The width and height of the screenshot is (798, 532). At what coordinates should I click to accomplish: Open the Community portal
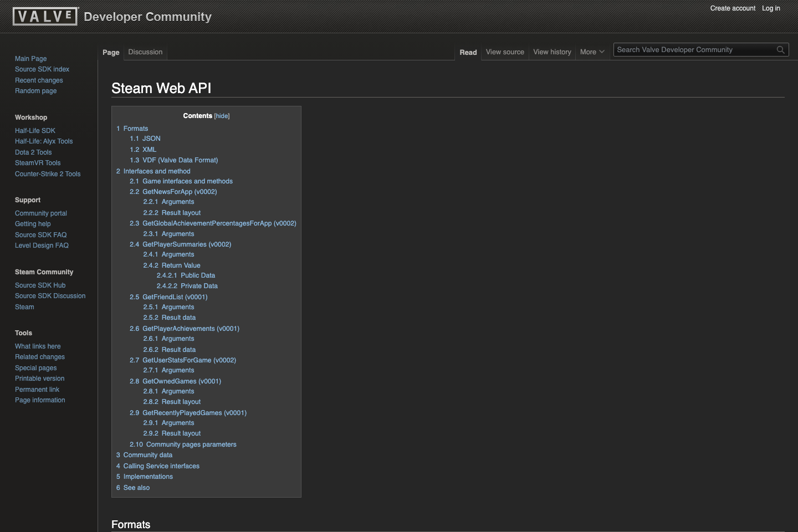coord(40,213)
